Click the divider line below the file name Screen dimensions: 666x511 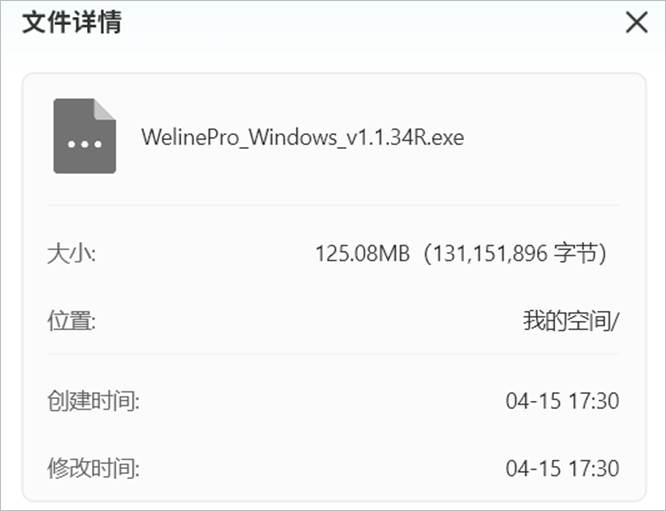click(x=333, y=206)
